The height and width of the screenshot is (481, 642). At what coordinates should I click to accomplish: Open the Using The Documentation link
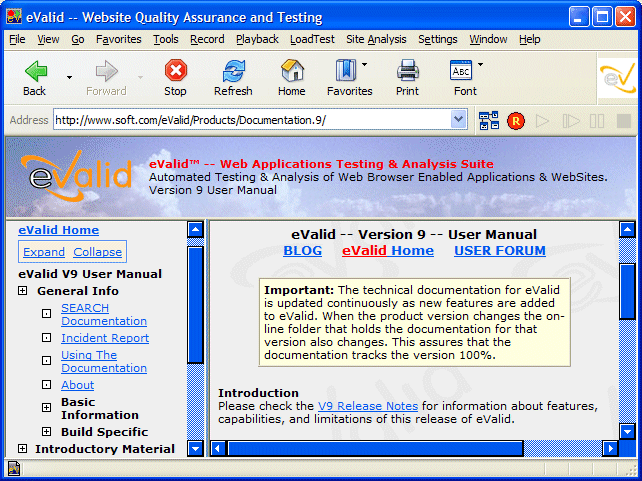click(104, 361)
